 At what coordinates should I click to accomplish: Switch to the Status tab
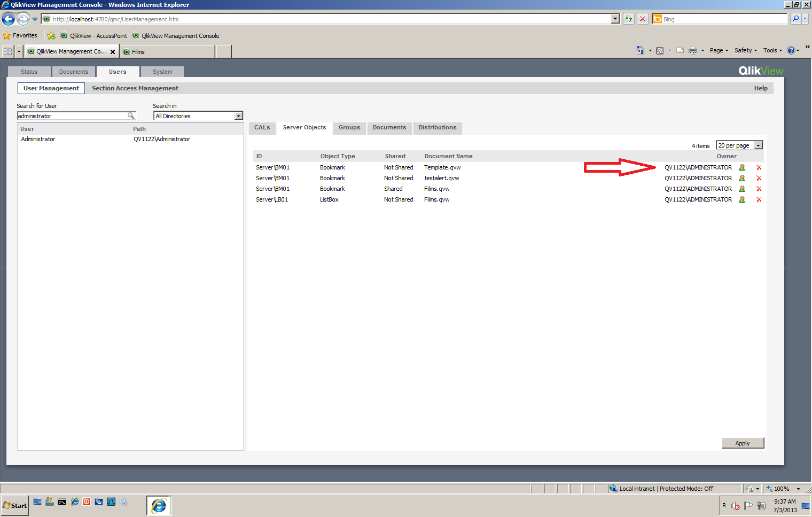tap(29, 72)
